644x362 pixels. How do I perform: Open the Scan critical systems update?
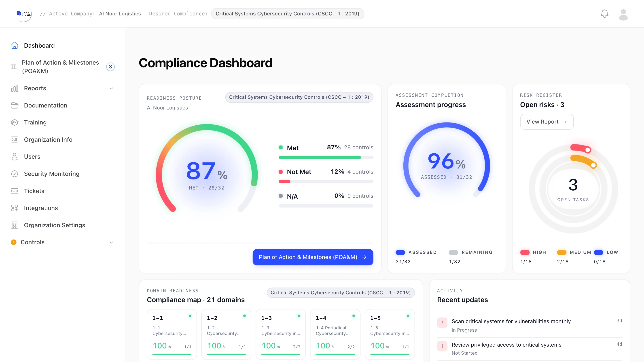click(x=530, y=325)
